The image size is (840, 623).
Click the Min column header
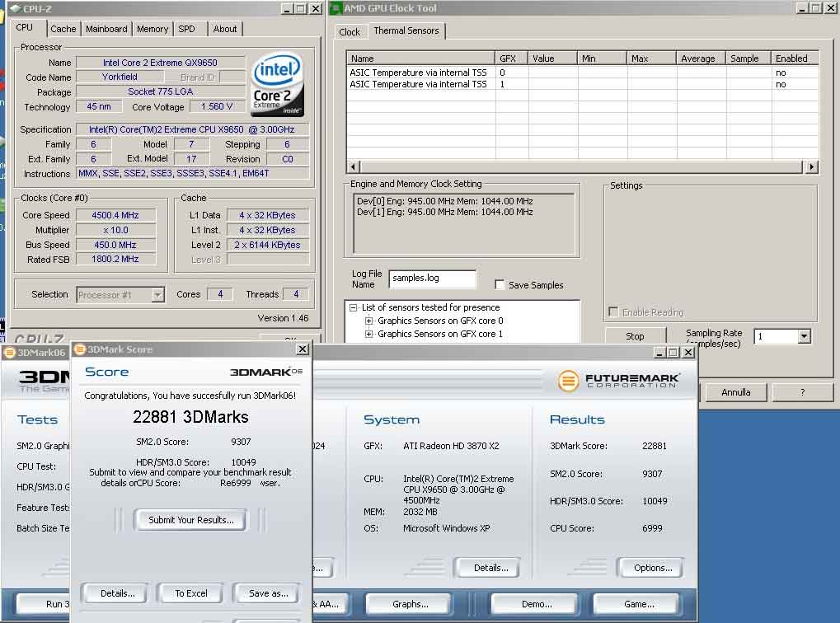click(602, 59)
